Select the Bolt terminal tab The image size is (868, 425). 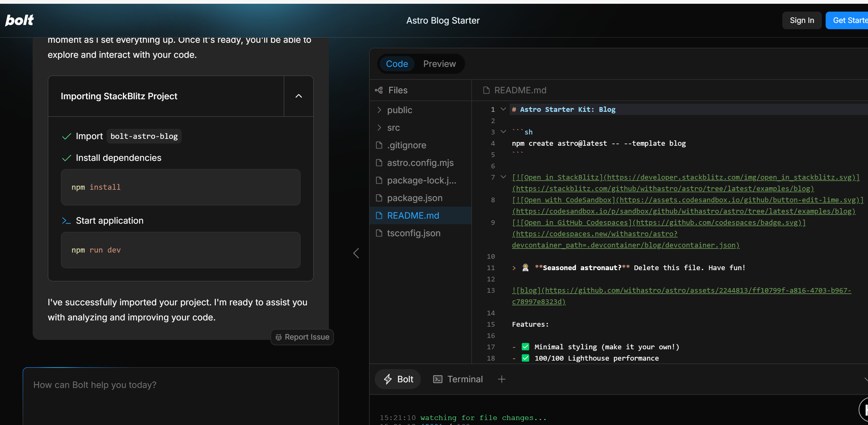[x=398, y=379]
